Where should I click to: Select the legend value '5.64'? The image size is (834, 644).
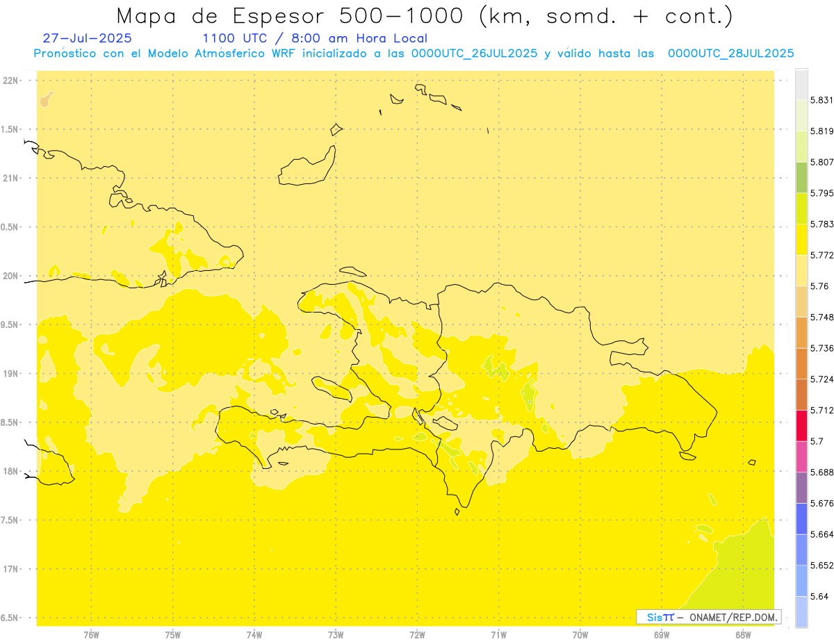pos(819,597)
